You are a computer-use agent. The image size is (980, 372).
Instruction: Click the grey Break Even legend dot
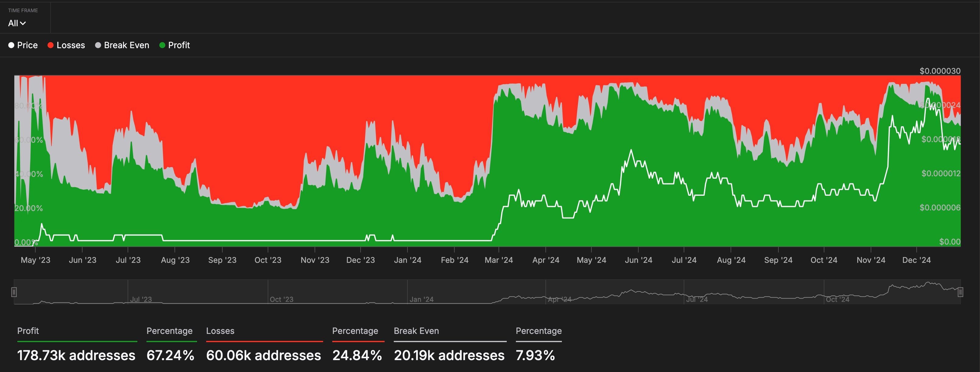pyautogui.click(x=98, y=45)
